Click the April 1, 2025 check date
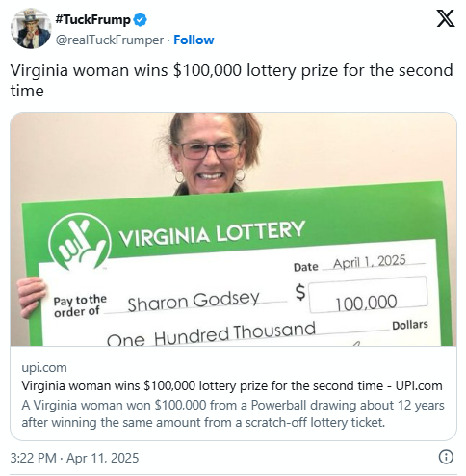Image resolution: width=466 pixels, height=476 pixels. pos(370,262)
